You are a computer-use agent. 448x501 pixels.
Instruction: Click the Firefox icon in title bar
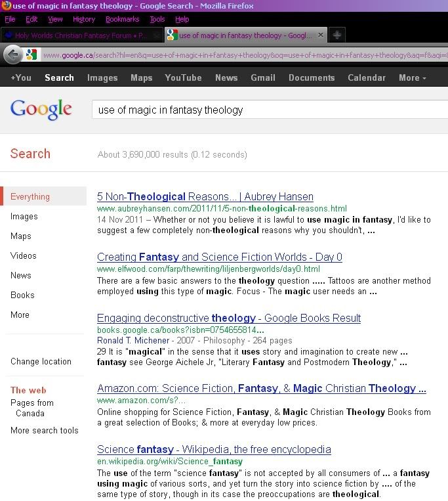coord(6,5)
